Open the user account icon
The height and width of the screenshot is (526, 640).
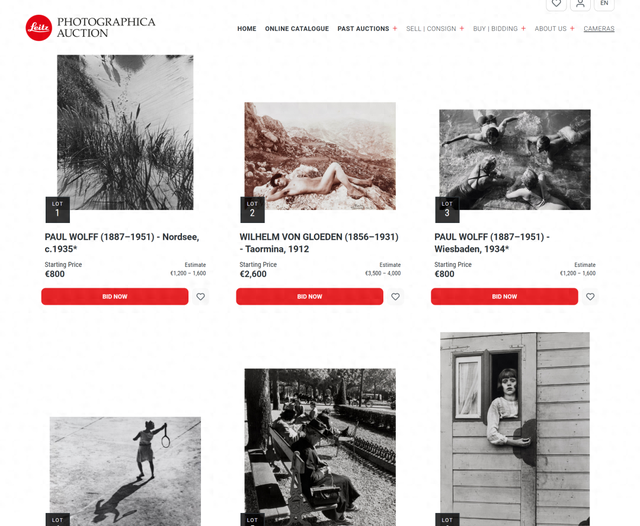coord(580,4)
